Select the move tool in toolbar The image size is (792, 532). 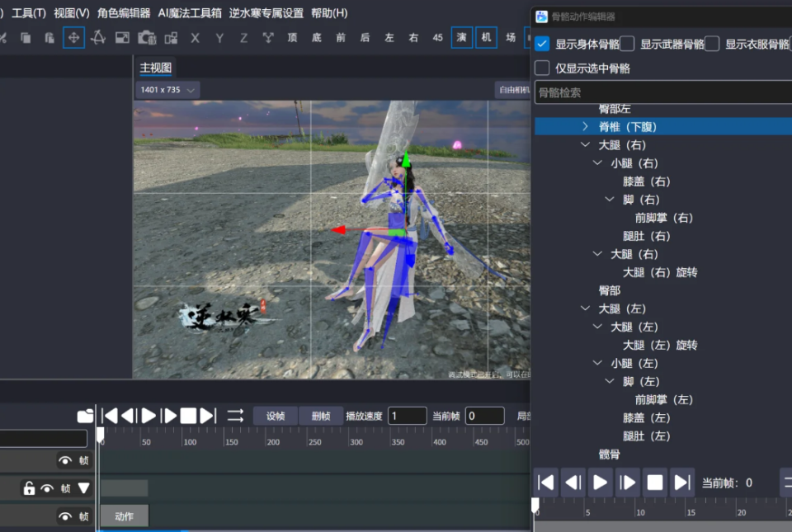(73, 37)
